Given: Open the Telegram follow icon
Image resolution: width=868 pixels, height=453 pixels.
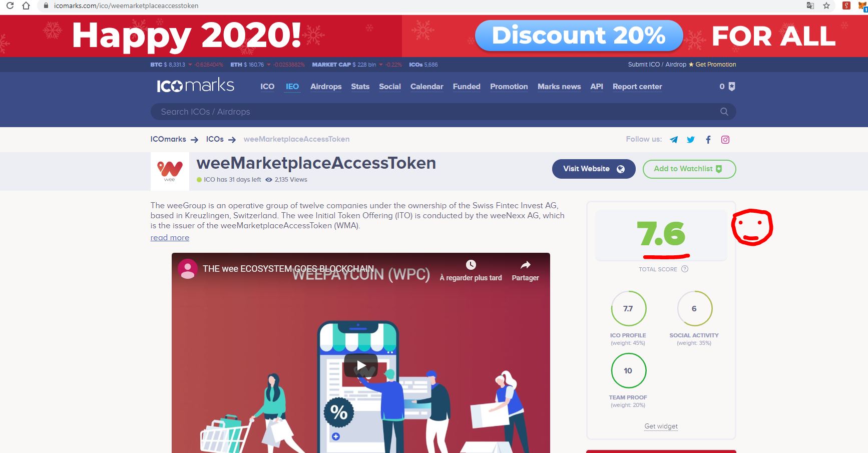Looking at the screenshot, I should click(674, 140).
